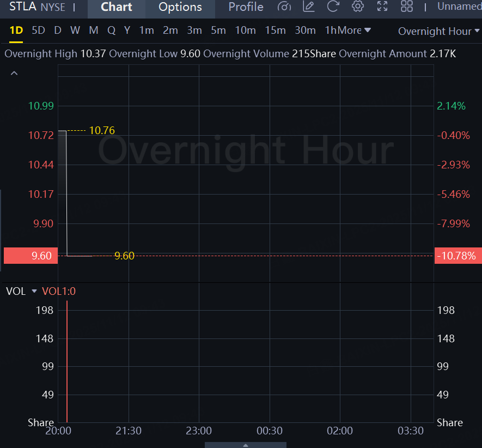The height and width of the screenshot is (448, 482).
Task: Select the 10m interval
Action: click(x=245, y=30)
